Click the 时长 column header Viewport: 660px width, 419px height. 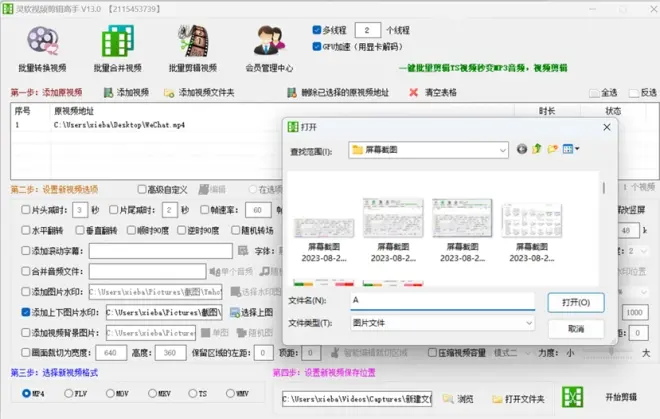[x=547, y=111]
